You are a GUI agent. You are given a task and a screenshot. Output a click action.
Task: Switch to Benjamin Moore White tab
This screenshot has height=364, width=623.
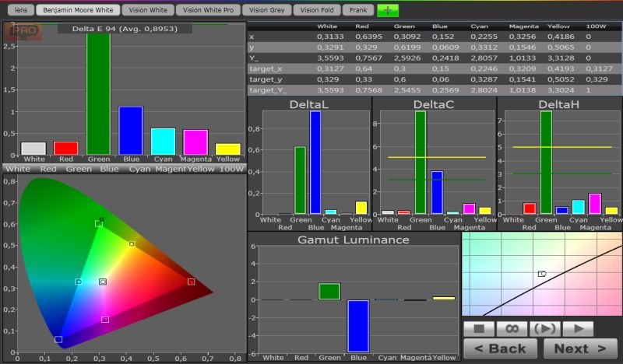(x=76, y=10)
